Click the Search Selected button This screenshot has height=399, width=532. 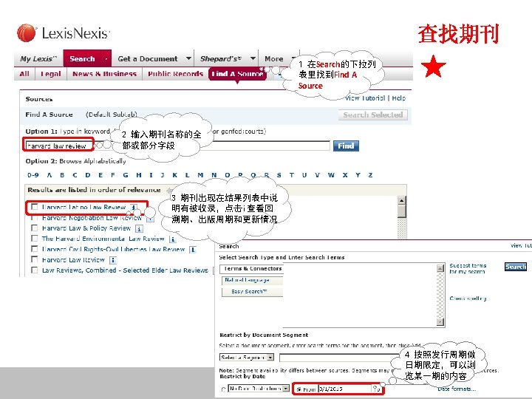[373, 115]
